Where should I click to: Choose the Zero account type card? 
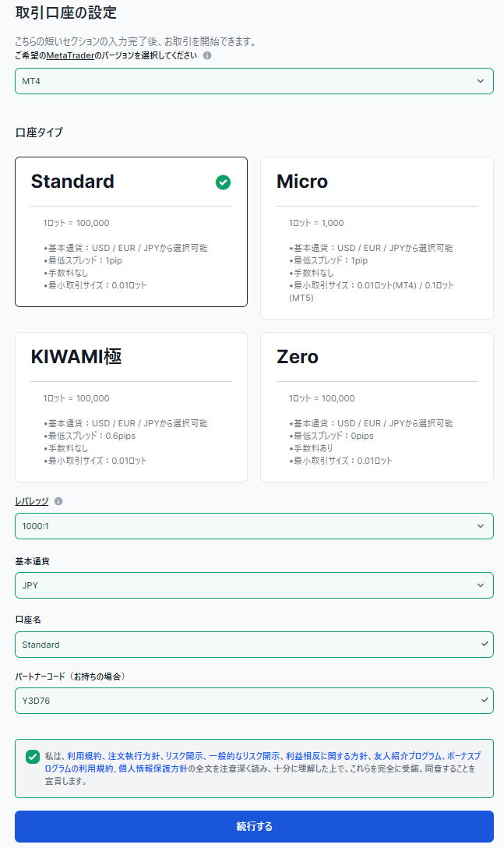pyautogui.click(x=377, y=407)
